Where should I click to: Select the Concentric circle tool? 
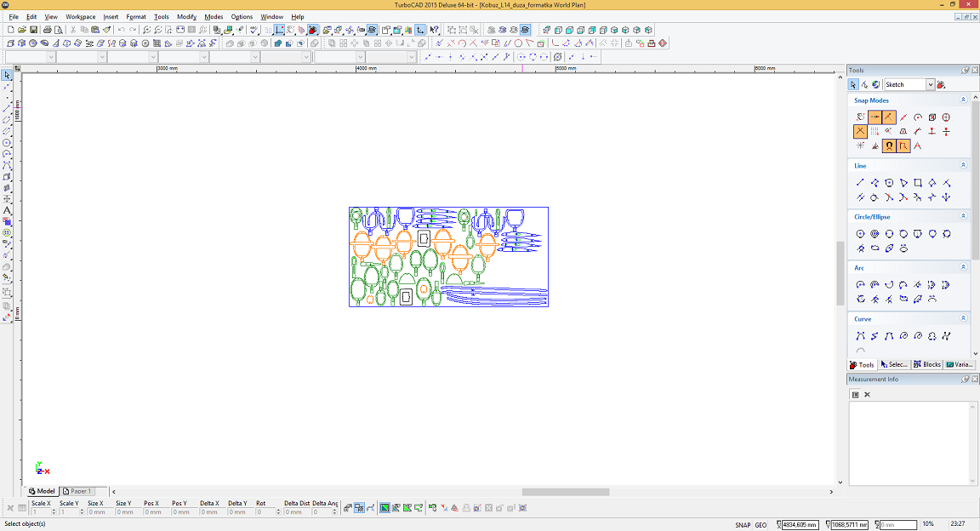pyautogui.click(x=875, y=234)
